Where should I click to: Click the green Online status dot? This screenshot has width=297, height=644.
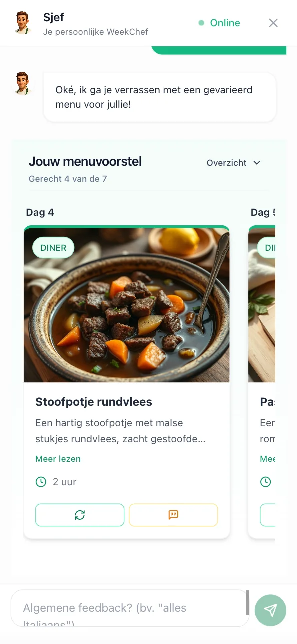tap(201, 23)
